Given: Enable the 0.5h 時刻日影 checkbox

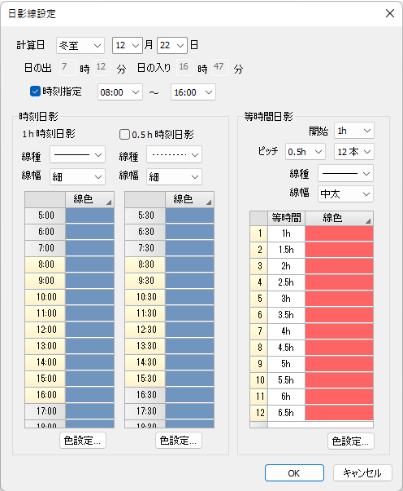Looking at the screenshot, I should click(124, 134).
